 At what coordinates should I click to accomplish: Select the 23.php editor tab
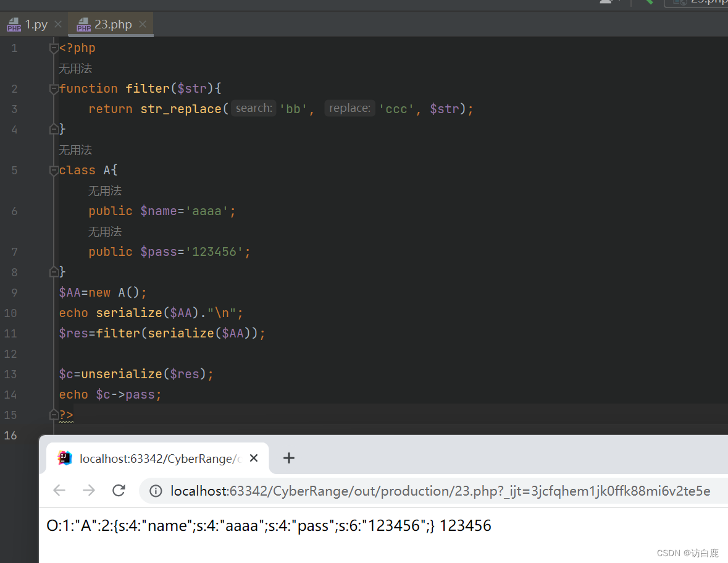(x=111, y=24)
